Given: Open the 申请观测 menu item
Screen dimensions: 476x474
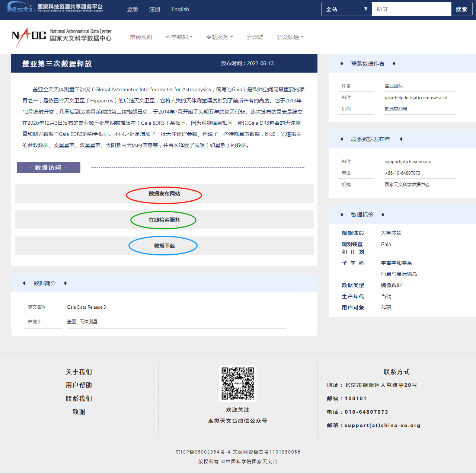Looking at the screenshot, I should (x=141, y=37).
